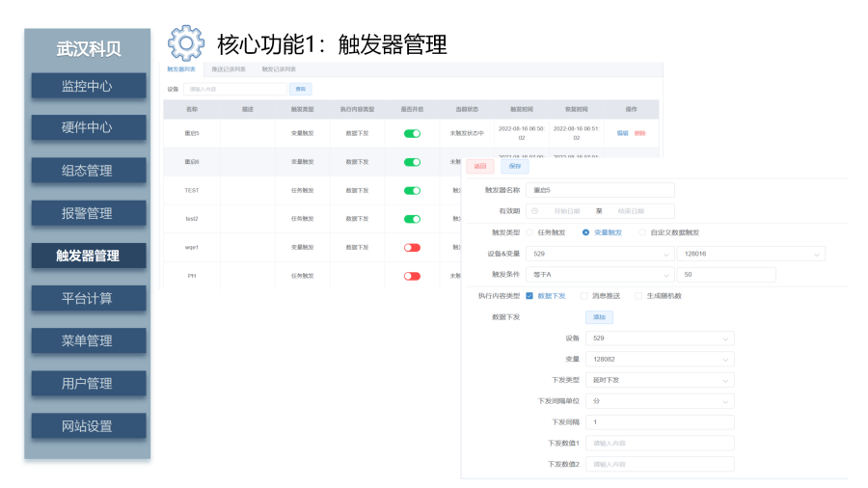
Task: Switch to the 触发记录列表 tab
Action: [279, 69]
